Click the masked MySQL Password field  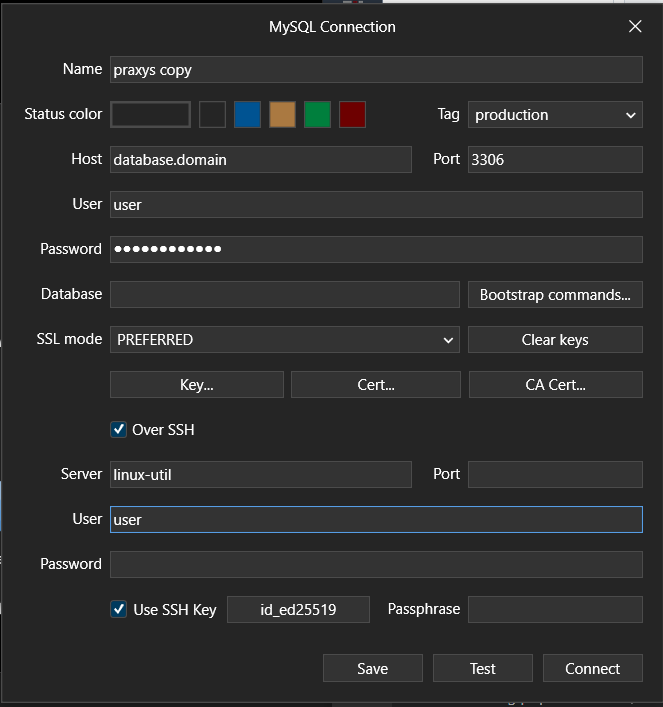coord(376,249)
